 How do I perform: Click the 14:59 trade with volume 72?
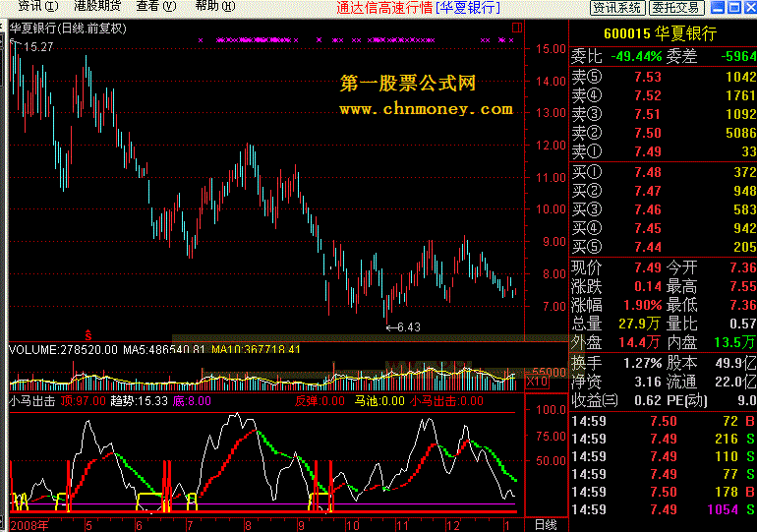click(x=664, y=422)
